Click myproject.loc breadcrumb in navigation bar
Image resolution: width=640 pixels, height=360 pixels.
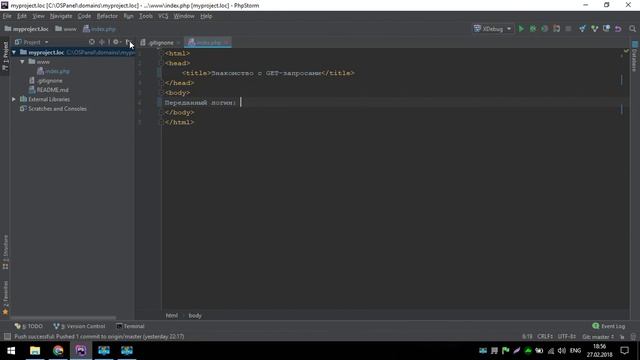point(27,29)
